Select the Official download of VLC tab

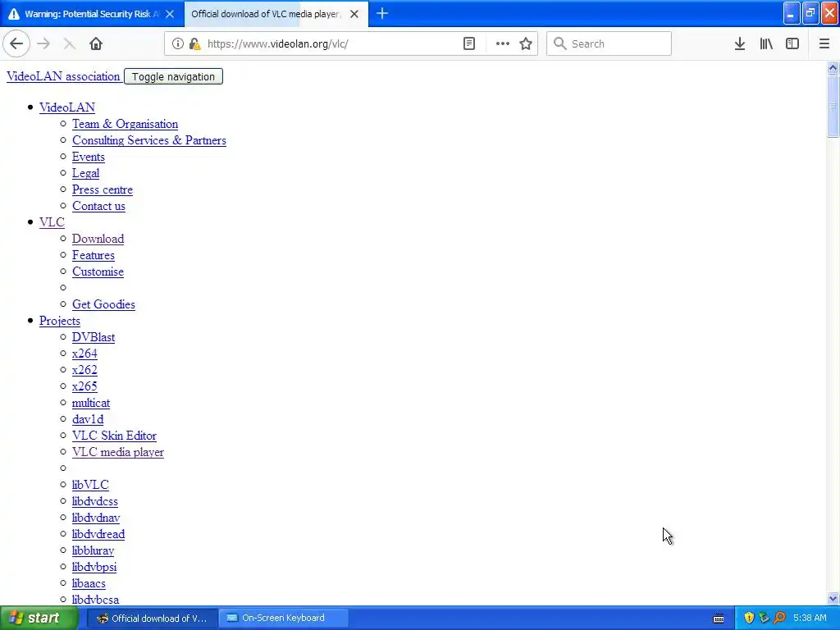pyautogui.click(x=276, y=14)
